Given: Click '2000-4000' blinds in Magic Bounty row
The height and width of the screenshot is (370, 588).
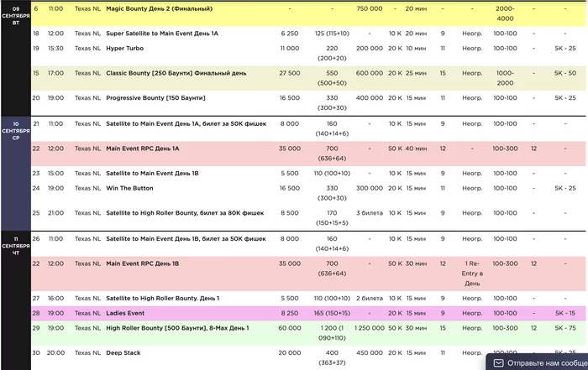Looking at the screenshot, I should (x=505, y=13).
